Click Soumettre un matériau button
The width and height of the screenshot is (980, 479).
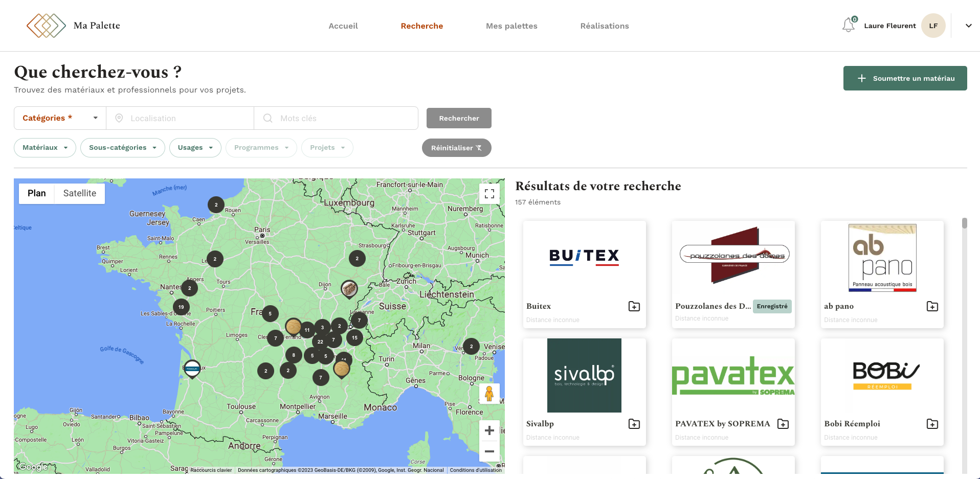click(x=905, y=78)
